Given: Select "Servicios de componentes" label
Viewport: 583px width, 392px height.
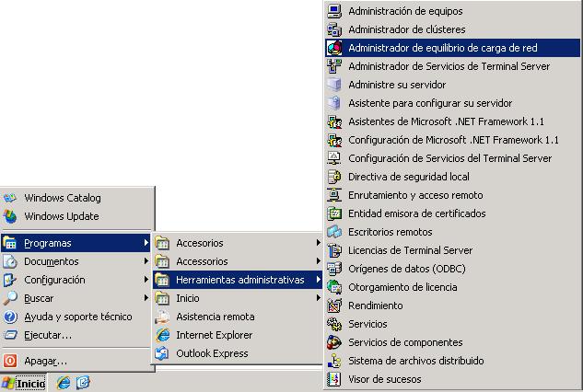Looking at the screenshot, I should click(x=405, y=342).
